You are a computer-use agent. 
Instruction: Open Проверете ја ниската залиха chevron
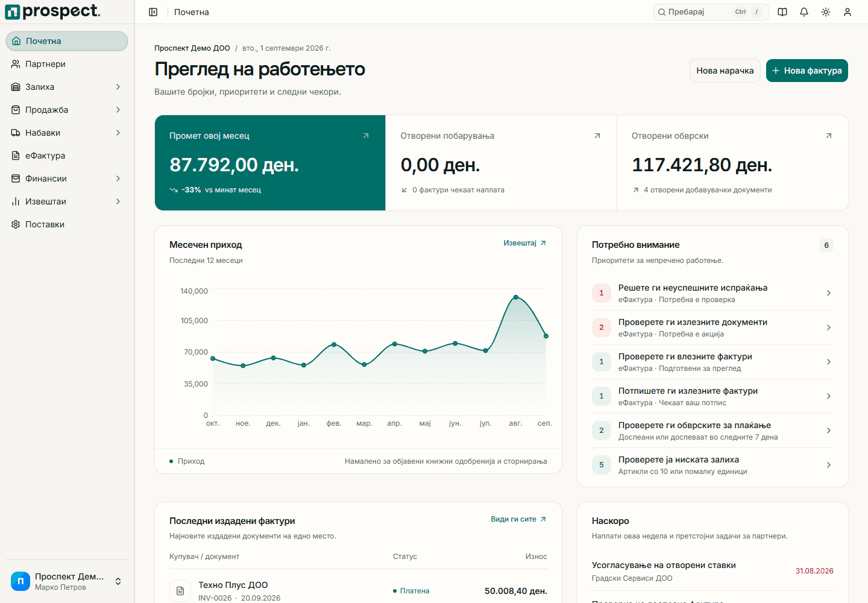click(x=829, y=465)
